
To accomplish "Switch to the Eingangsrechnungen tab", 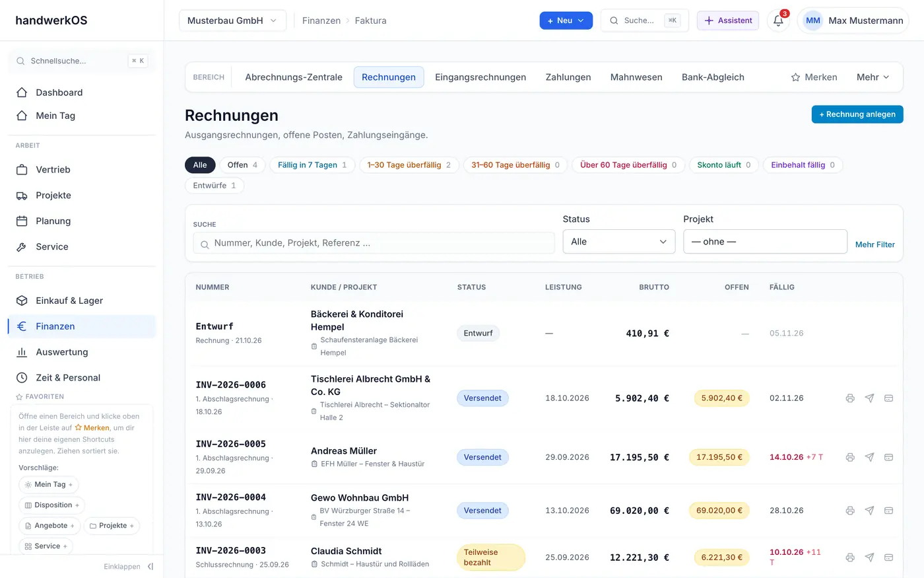I will 480,77.
